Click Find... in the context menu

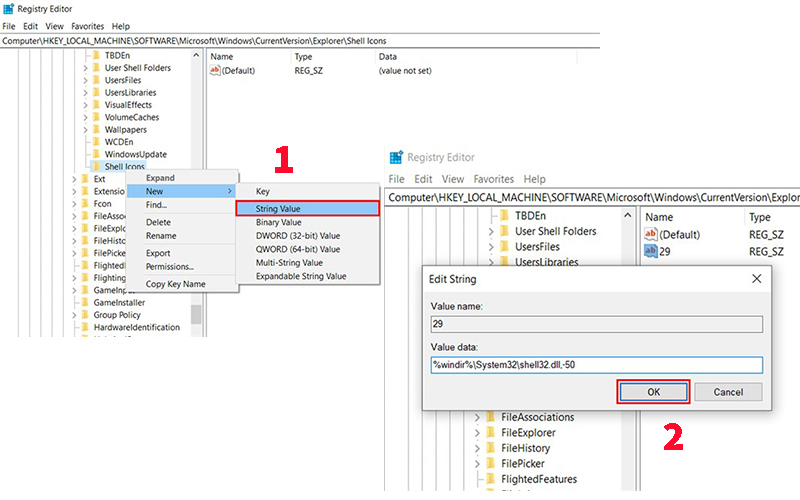(x=156, y=205)
